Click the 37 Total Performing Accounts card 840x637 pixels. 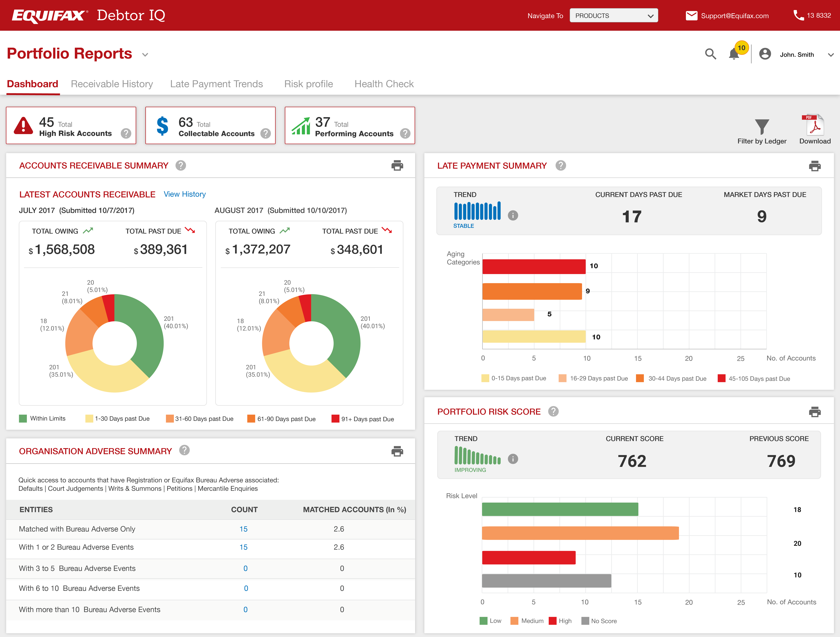coord(350,125)
